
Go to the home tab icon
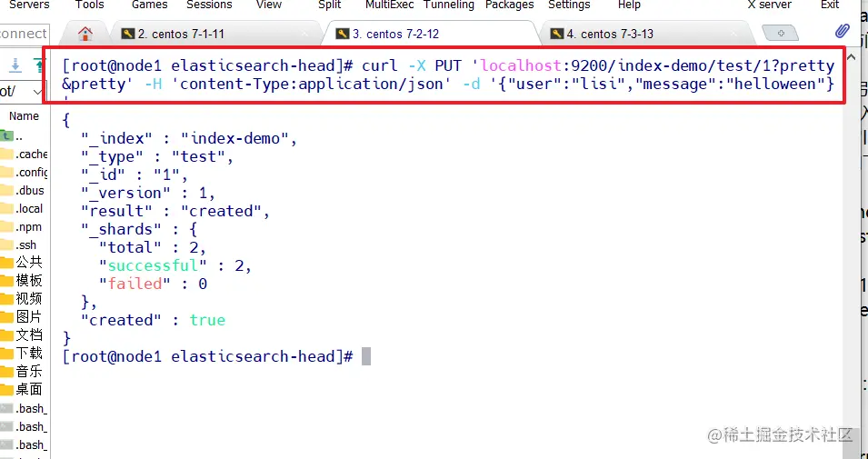coord(85,34)
